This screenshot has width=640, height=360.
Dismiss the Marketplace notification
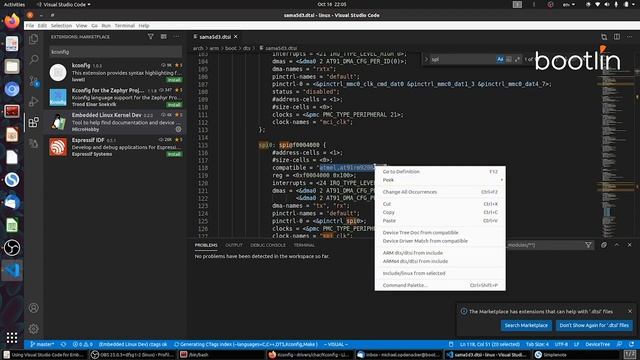pos(630,311)
